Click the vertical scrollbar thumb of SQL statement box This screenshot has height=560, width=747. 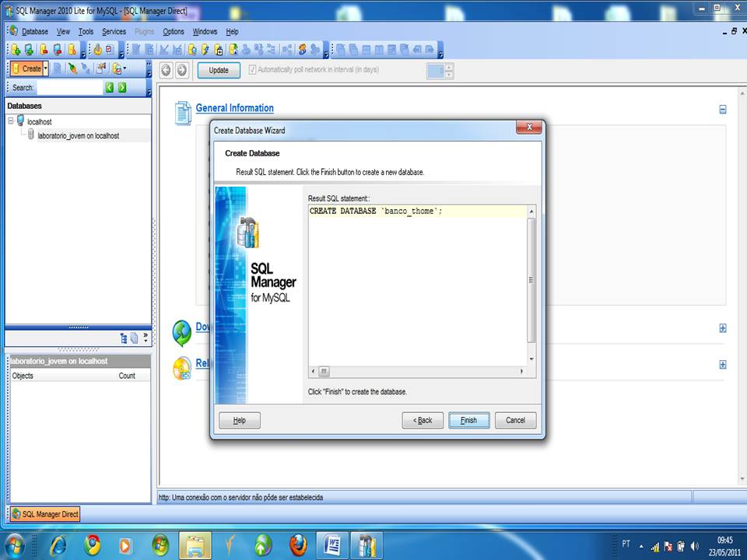click(x=531, y=280)
